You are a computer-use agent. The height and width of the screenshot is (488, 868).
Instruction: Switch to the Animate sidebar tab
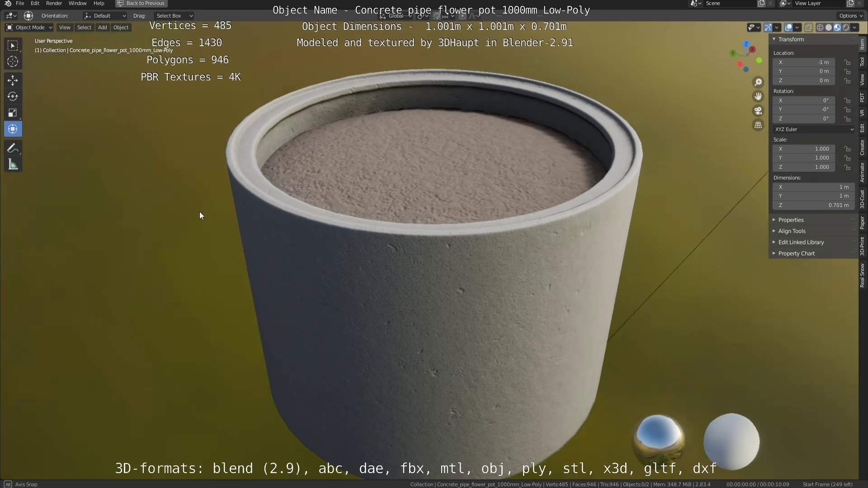tap(863, 172)
